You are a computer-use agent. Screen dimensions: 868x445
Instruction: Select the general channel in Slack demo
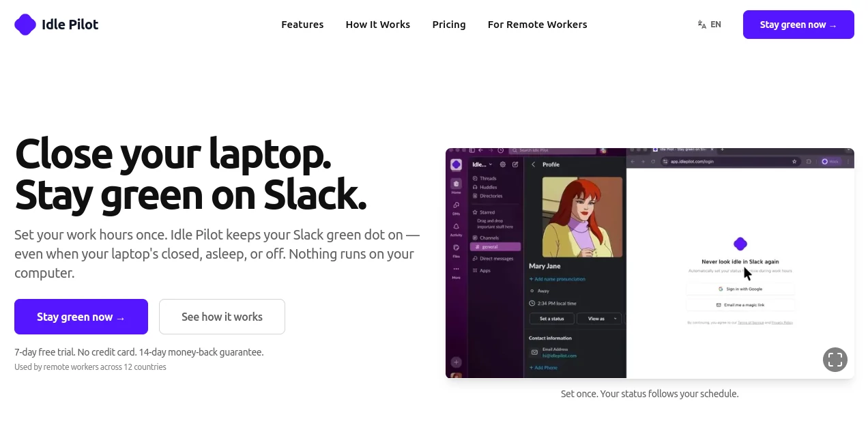tap(495, 246)
